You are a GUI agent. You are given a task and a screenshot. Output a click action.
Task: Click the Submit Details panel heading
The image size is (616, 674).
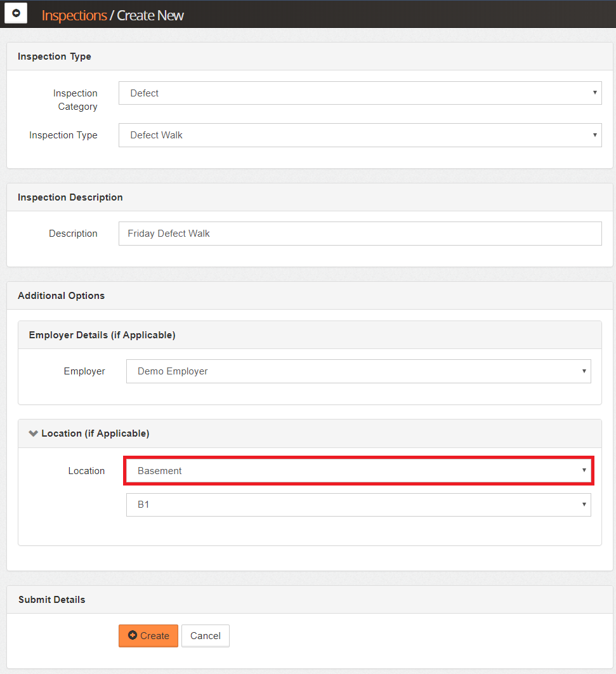tap(51, 600)
